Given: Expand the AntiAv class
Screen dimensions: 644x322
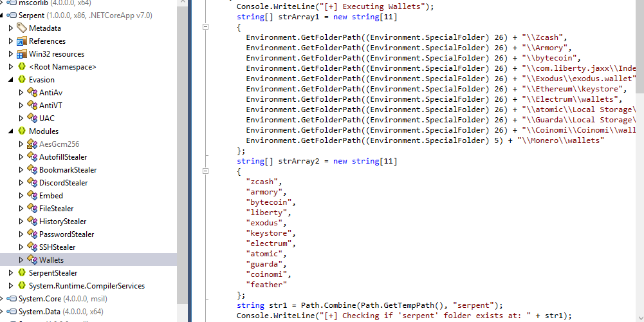Looking at the screenshot, I should [x=21, y=93].
